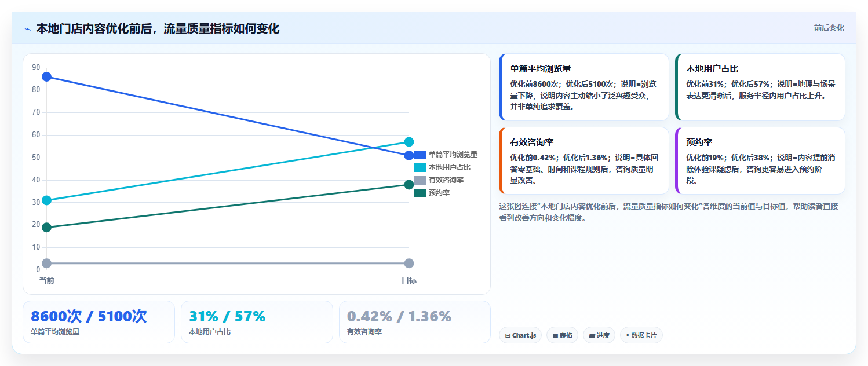868x366 pixels.
Task: Click the description starting 优化前19%
Action: (761, 169)
